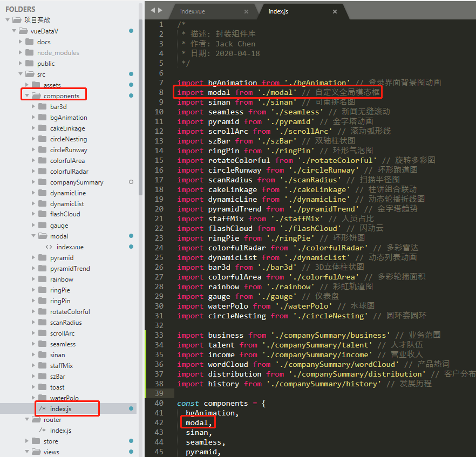
Task: Click the 2020-04-18 date comment
Action: [x=221, y=53]
